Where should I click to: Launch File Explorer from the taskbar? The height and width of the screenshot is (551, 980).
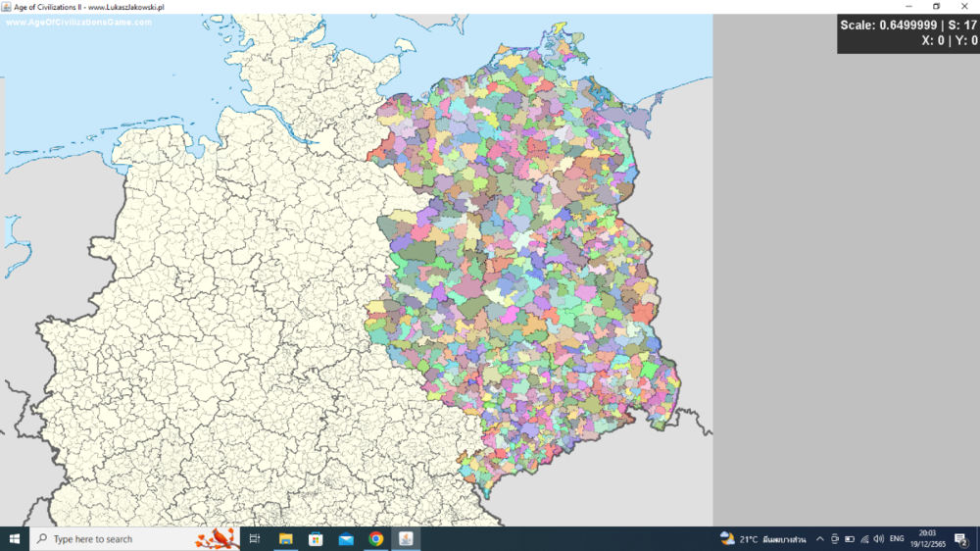click(285, 538)
